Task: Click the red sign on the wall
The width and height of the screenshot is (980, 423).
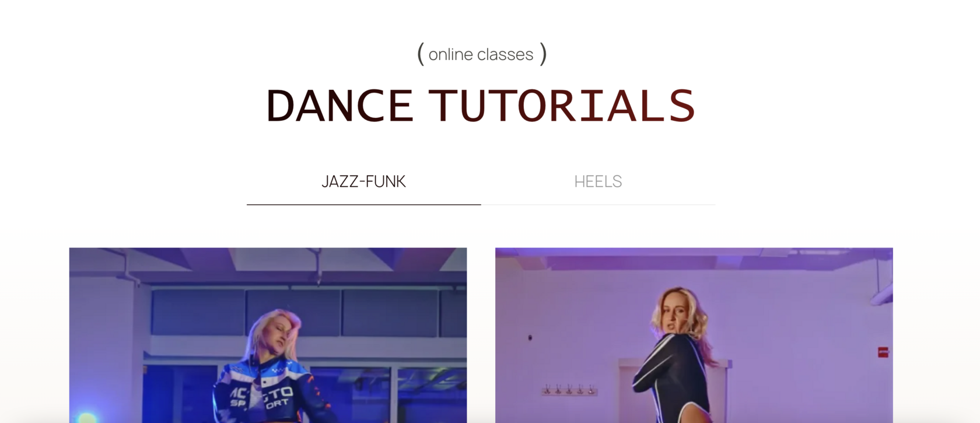Action: [x=883, y=352]
